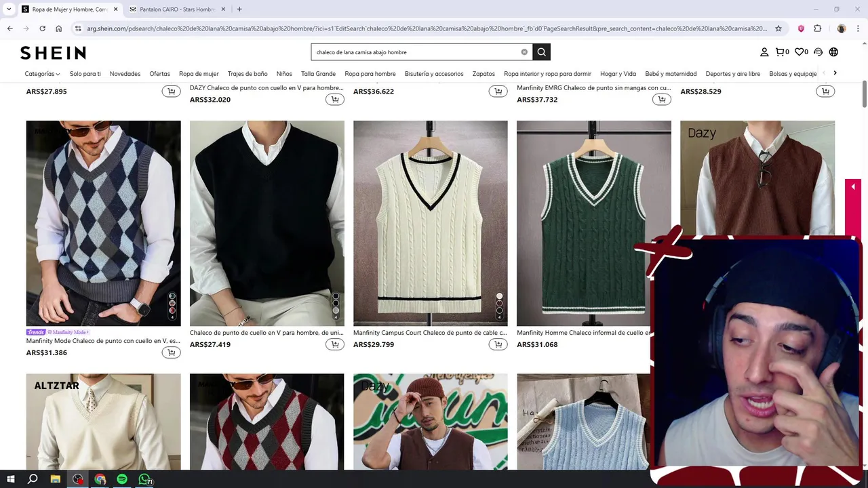Image resolution: width=868 pixels, height=488 pixels.
Task: Clear the search field text
Action: click(524, 52)
